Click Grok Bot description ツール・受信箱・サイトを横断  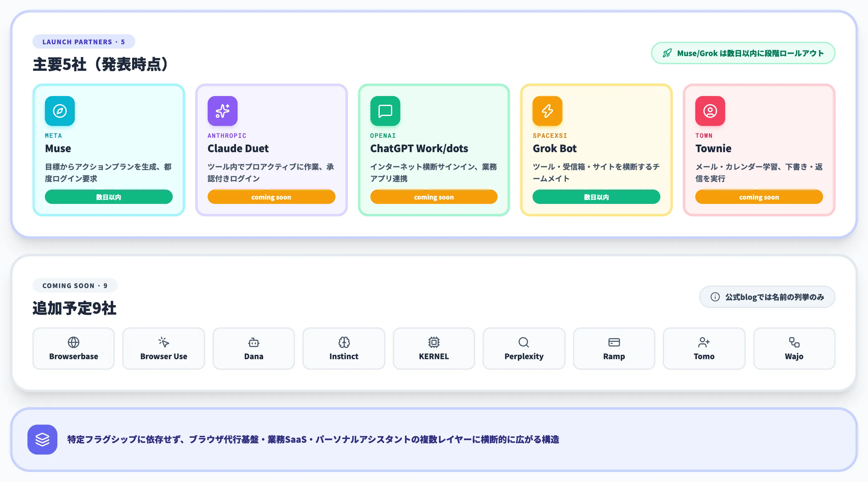tap(596, 173)
